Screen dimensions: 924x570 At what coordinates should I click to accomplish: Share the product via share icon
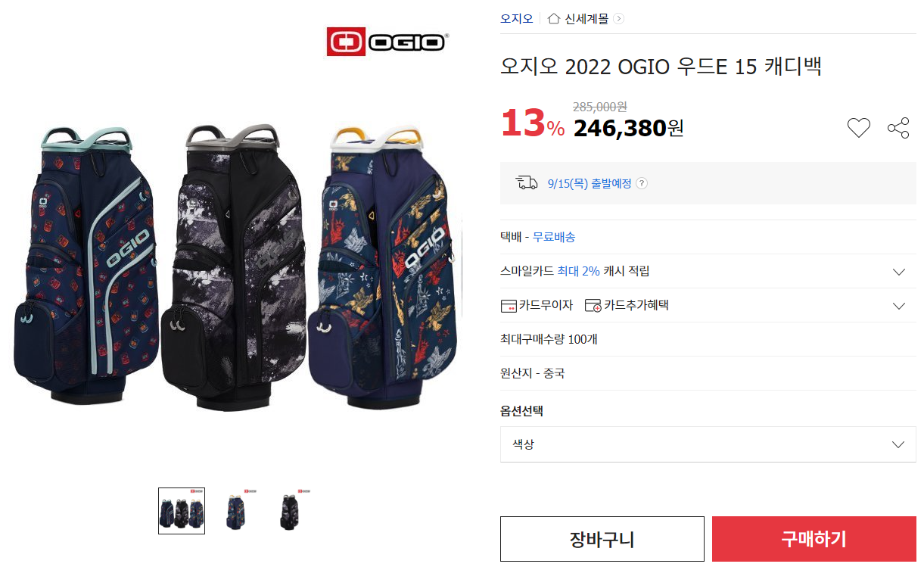click(898, 128)
